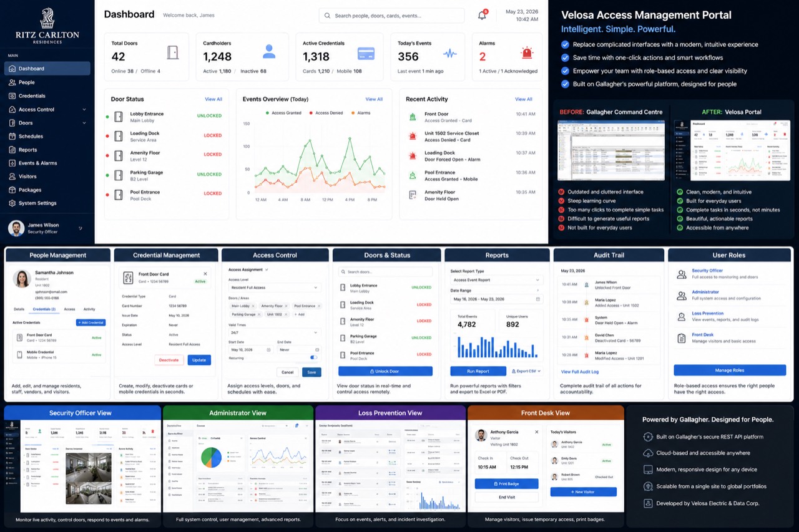Click the card icon beside Front Door Card title

point(128,278)
